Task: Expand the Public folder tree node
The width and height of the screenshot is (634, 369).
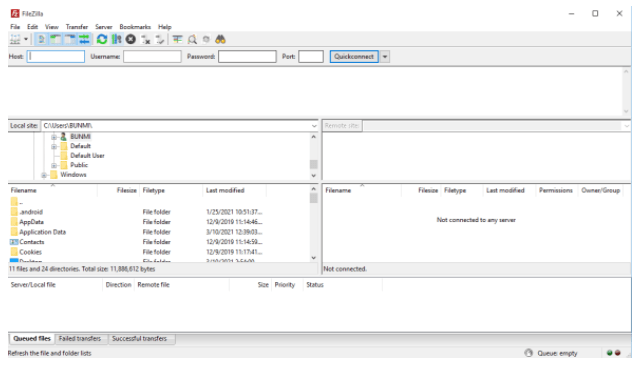Action: click(x=54, y=165)
